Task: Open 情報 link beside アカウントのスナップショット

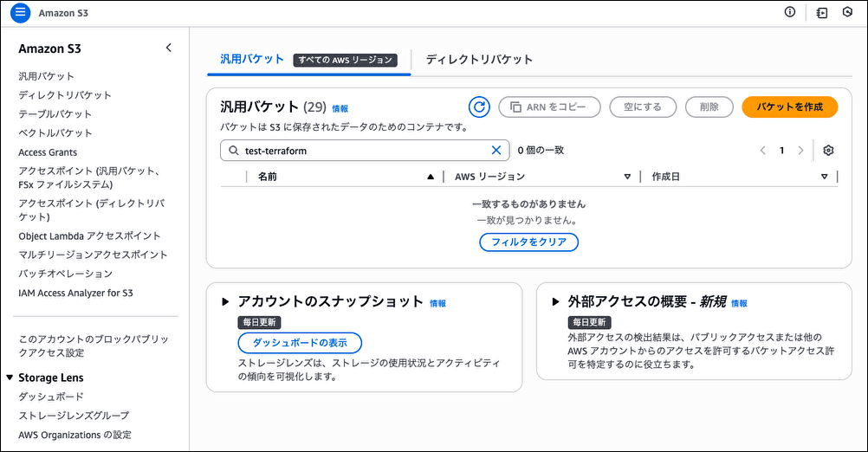Action: 437,304
